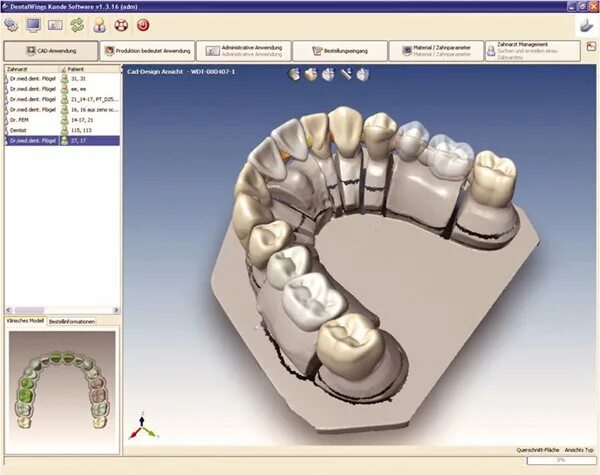Open the gears settings icon in top toolbar
Screen dimensions: 600x475
point(11,25)
